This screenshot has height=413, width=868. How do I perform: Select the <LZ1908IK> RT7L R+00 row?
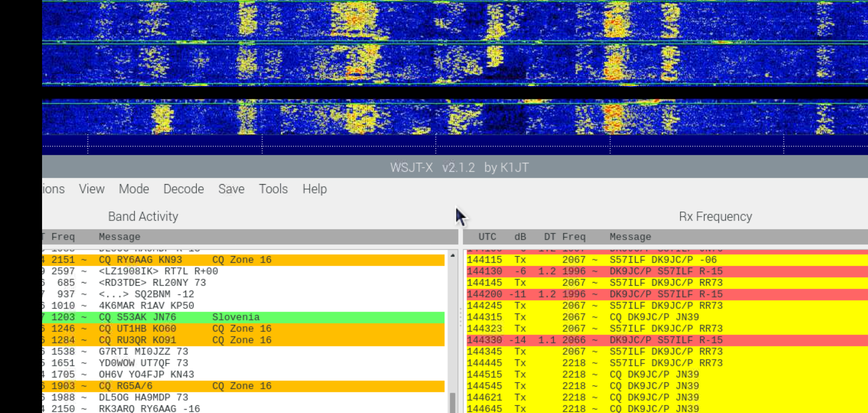[243, 272]
